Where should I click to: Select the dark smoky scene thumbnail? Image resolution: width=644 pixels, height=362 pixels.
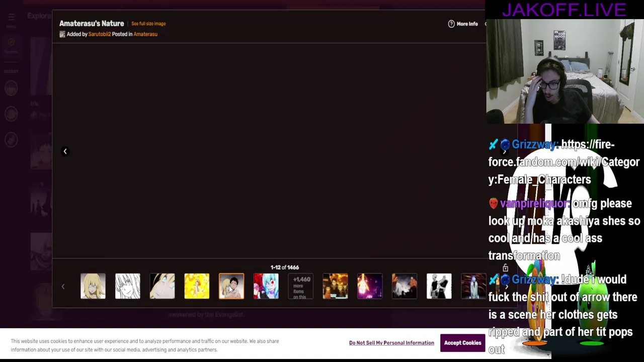coord(405,286)
